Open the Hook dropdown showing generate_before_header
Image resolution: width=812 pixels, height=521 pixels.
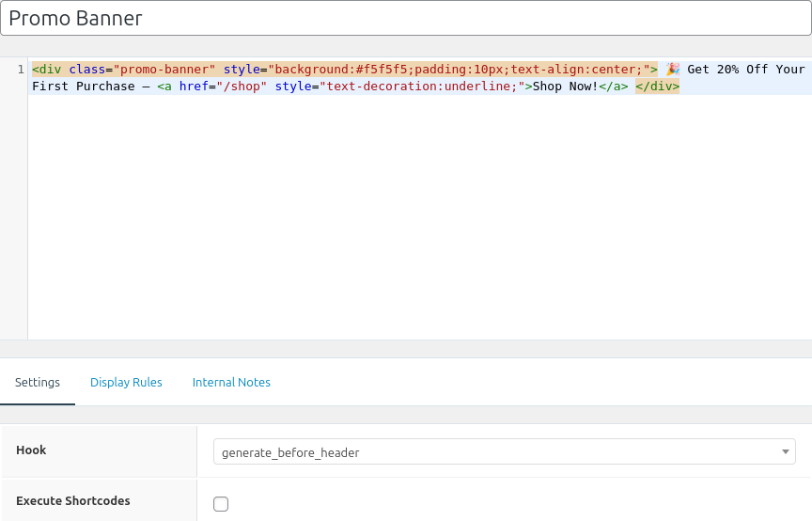click(505, 451)
